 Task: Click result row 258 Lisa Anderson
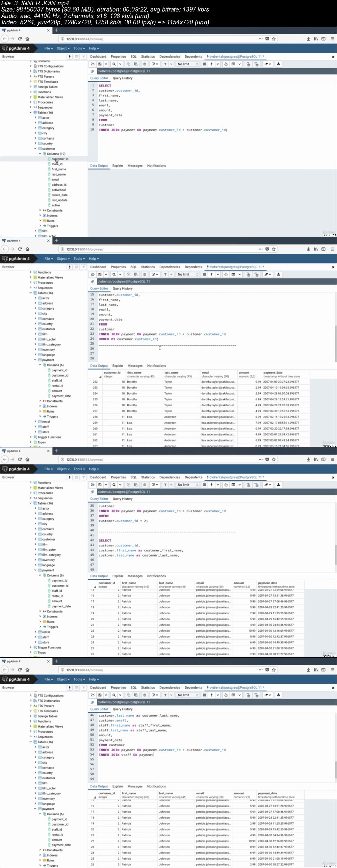[x=199, y=417]
